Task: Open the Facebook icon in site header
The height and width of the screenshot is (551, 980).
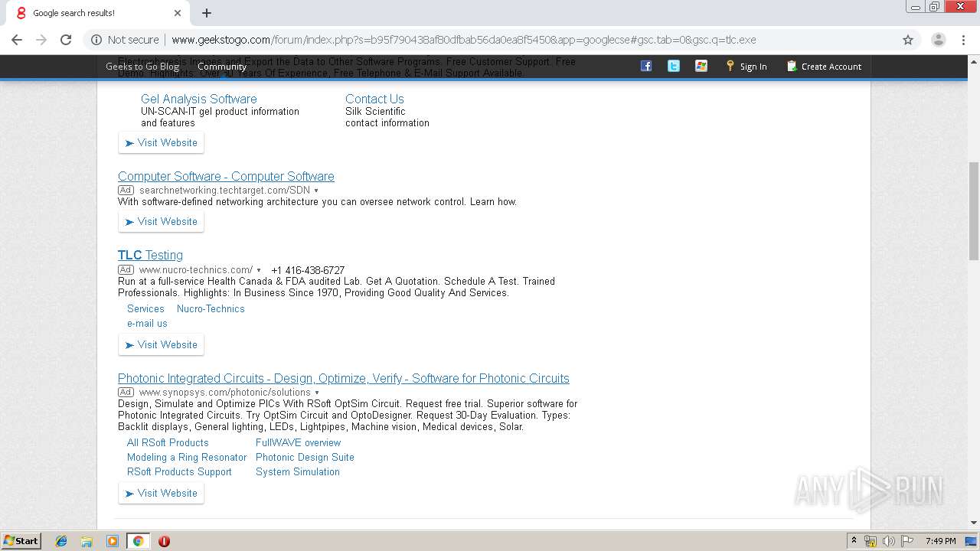Action: click(x=646, y=66)
